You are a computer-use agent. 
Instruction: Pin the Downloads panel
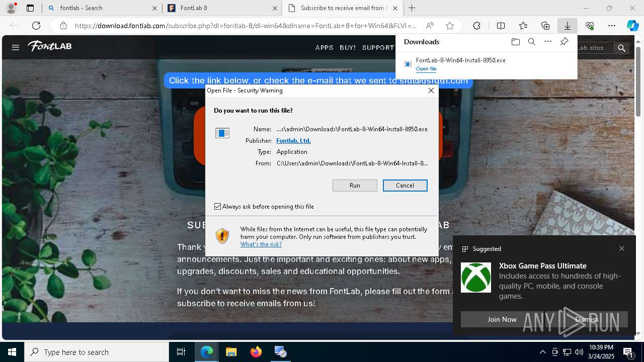coord(564,42)
